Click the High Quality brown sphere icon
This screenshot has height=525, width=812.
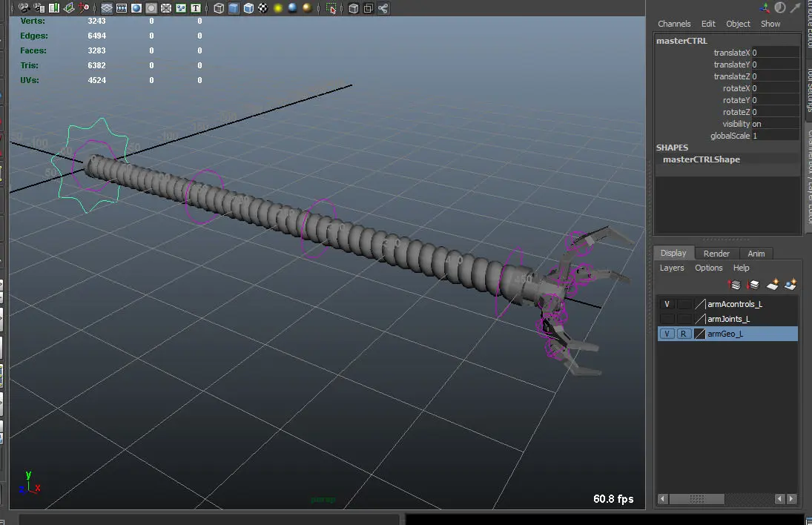tap(308, 7)
